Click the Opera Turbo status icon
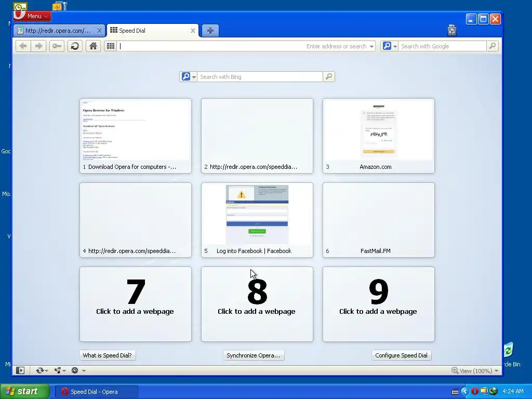This screenshot has height=399, width=532. [x=75, y=370]
